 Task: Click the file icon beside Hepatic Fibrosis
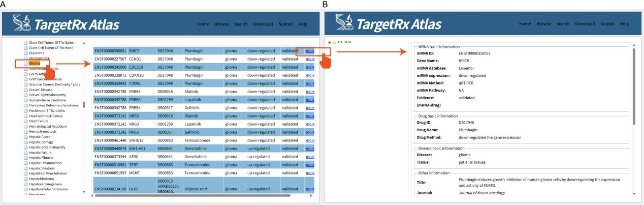27,158
